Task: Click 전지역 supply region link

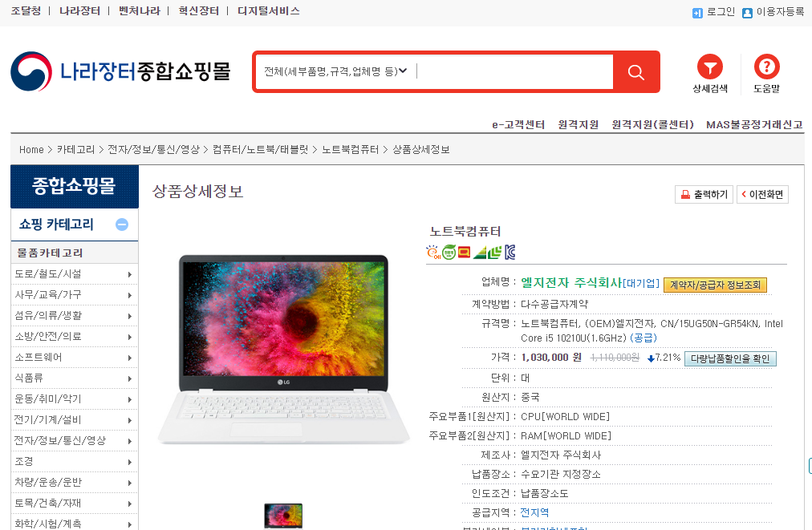Action: pyautogui.click(x=534, y=512)
